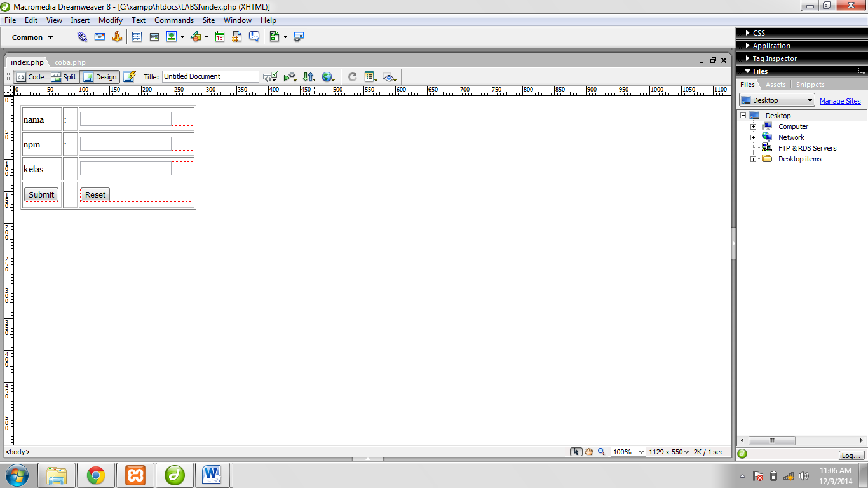This screenshot has height=488, width=868.
Task: Open the Images button dropdown arrow
Action: [x=183, y=37]
